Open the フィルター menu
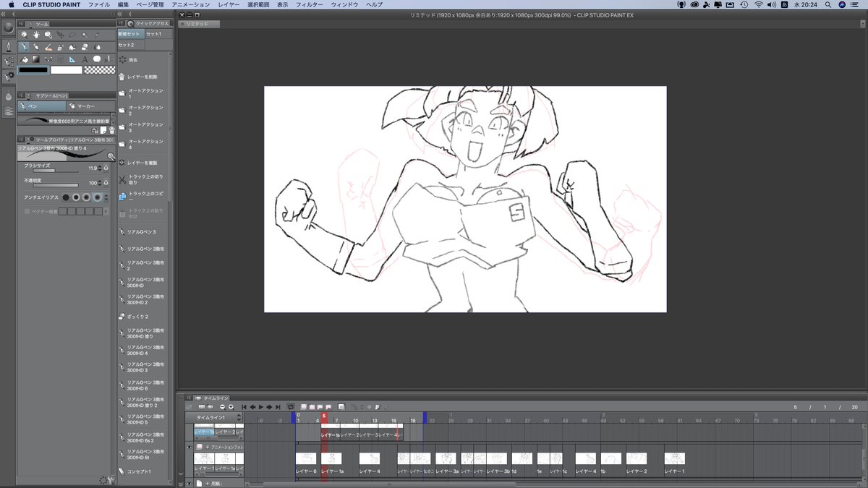 pos(310,4)
